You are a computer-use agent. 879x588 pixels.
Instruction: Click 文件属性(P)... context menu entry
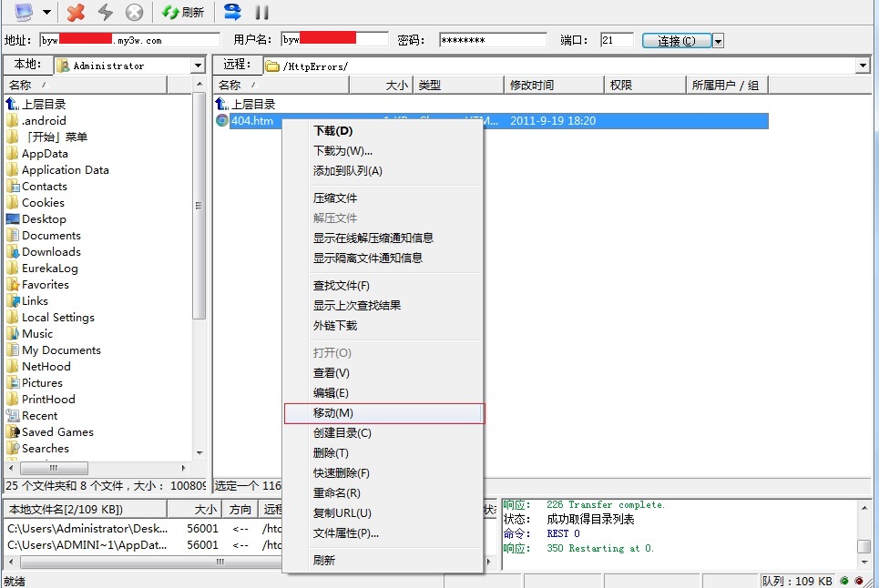point(346,533)
